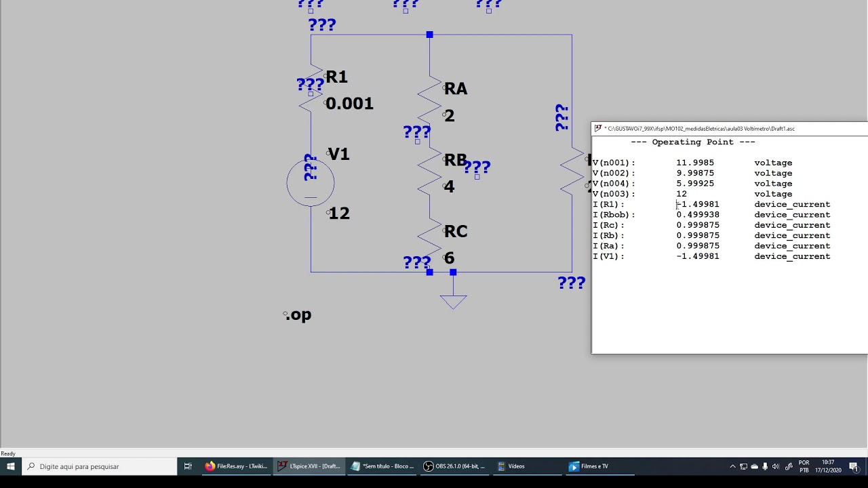The image size is (868, 488).
Task: Click the junction node above resistor RA
Action: pyautogui.click(x=429, y=35)
